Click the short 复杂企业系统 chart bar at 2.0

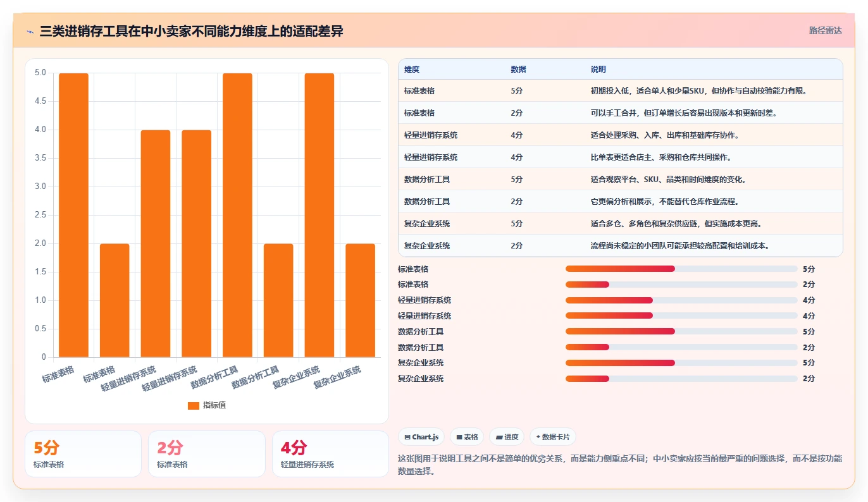[360, 300]
